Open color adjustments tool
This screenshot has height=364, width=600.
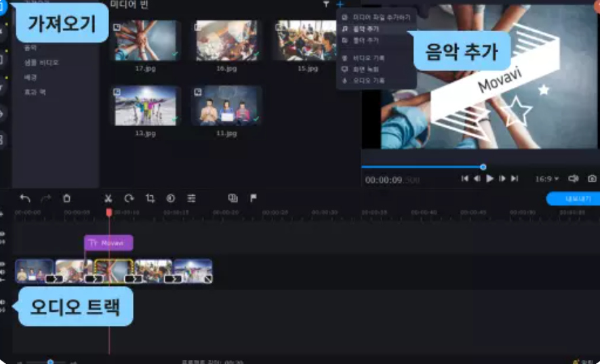coord(171,198)
